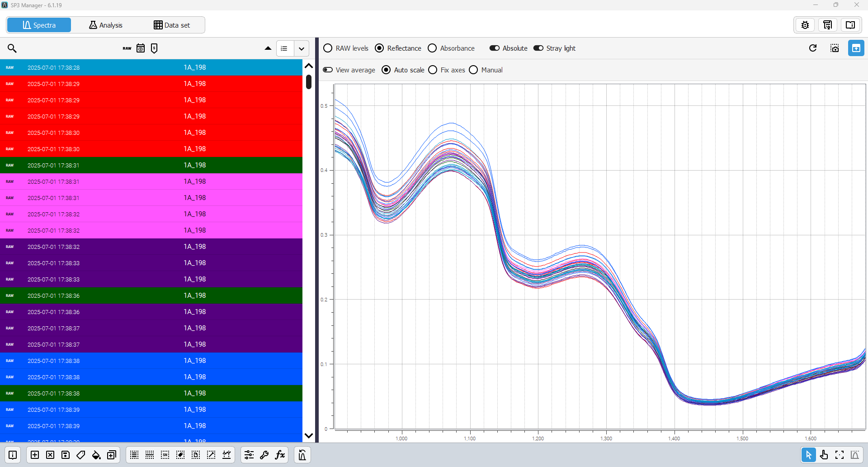Open the user manual book icon
Image resolution: width=868 pixels, height=467 pixels.
(850, 25)
